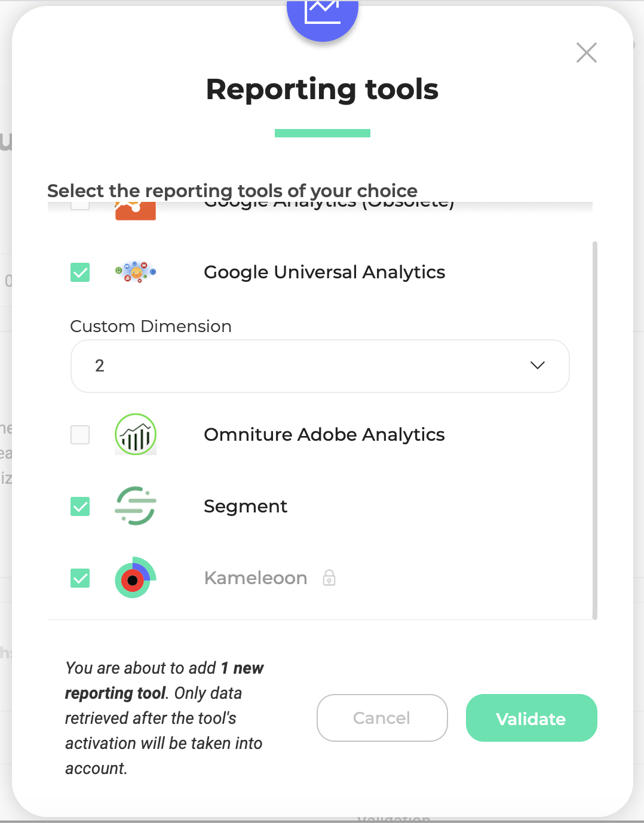
Task: Click the lock icon beside Kameleoon
Action: pos(329,578)
